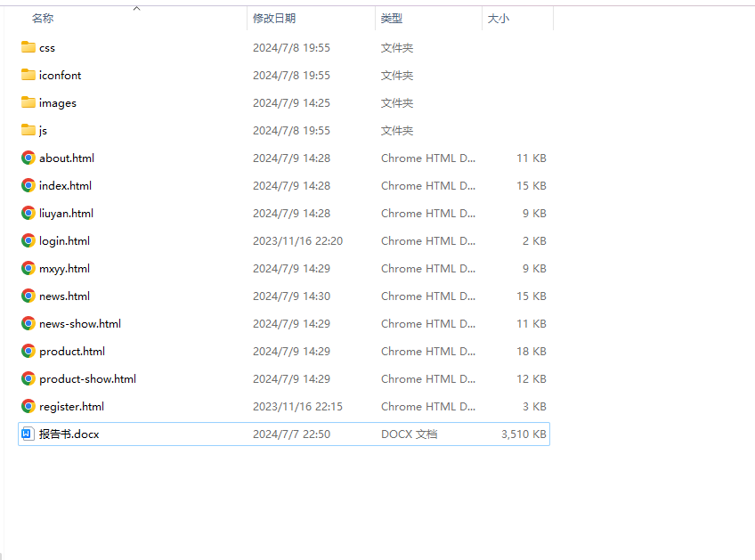Image resolution: width=755 pixels, height=560 pixels.
Task: Select the file login.html
Action: pos(64,240)
